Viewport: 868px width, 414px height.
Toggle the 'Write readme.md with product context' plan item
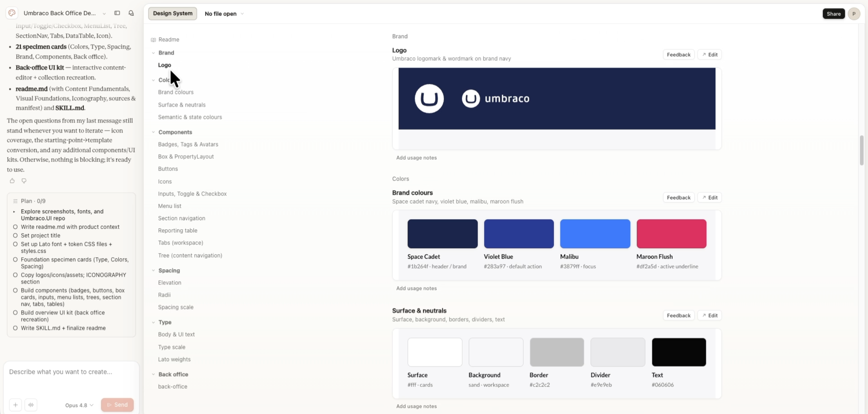15,227
